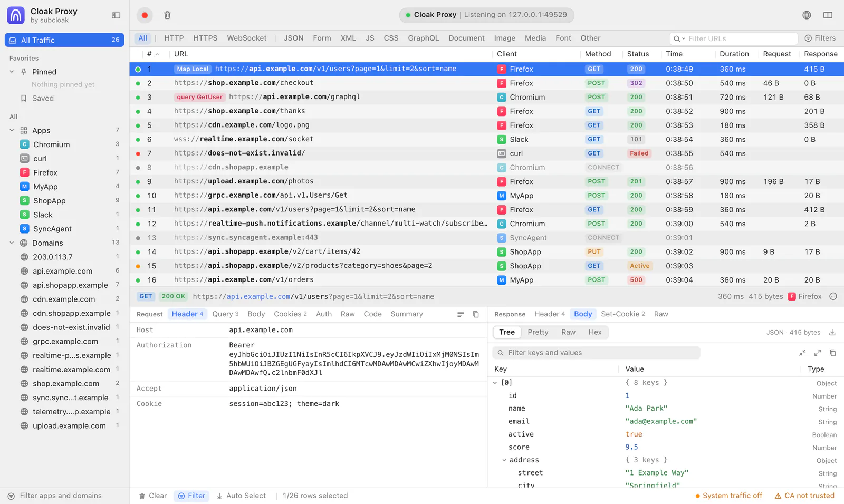Open the CA not trusted warning

click(804, 496)
